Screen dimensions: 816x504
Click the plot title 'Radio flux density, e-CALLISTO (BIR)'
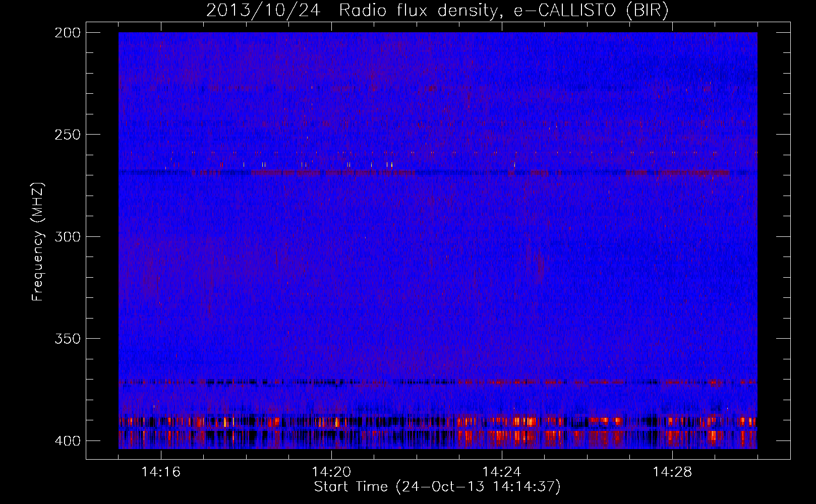503,11
